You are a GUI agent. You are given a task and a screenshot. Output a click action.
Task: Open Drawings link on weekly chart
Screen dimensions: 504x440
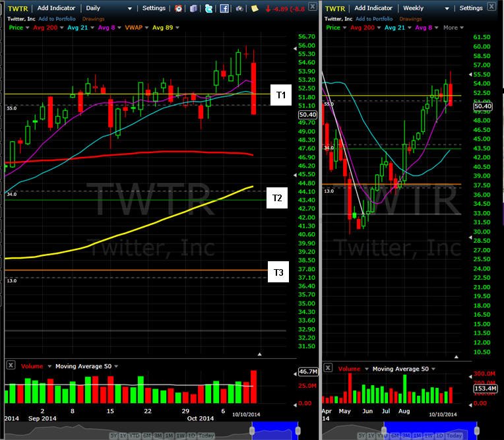[410, 19]
